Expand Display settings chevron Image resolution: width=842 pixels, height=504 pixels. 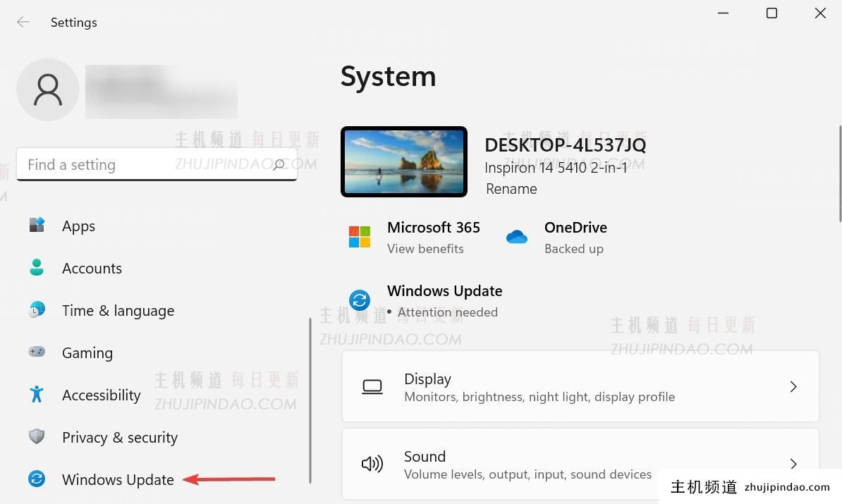click(793, 386)
